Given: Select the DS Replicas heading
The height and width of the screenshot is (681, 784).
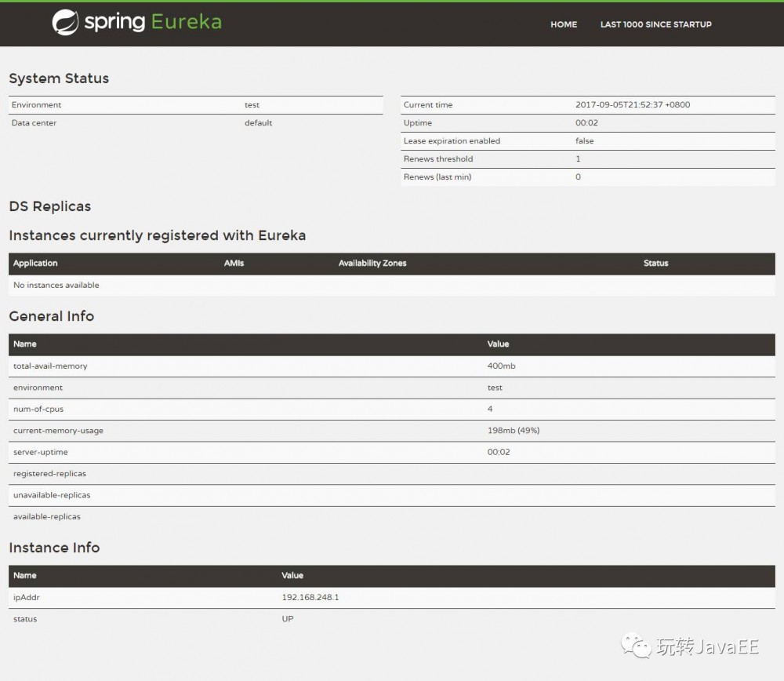Looking at the screenshot, I should (50, 206).
